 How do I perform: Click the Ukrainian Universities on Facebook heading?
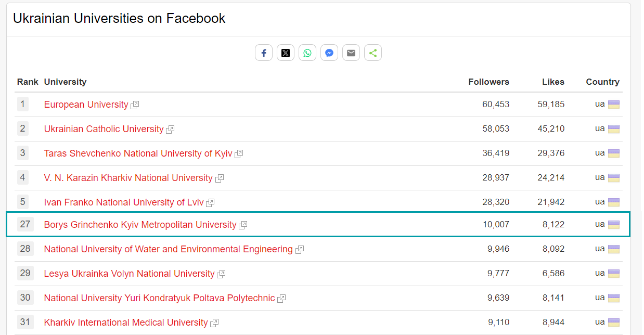[x=119, y=18]
